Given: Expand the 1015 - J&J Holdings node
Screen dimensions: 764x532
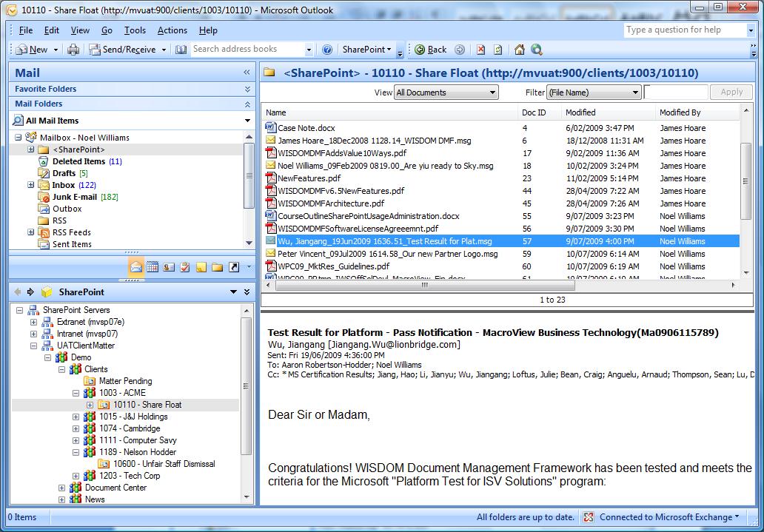Looking at the screenshot, I should (76, 417).
